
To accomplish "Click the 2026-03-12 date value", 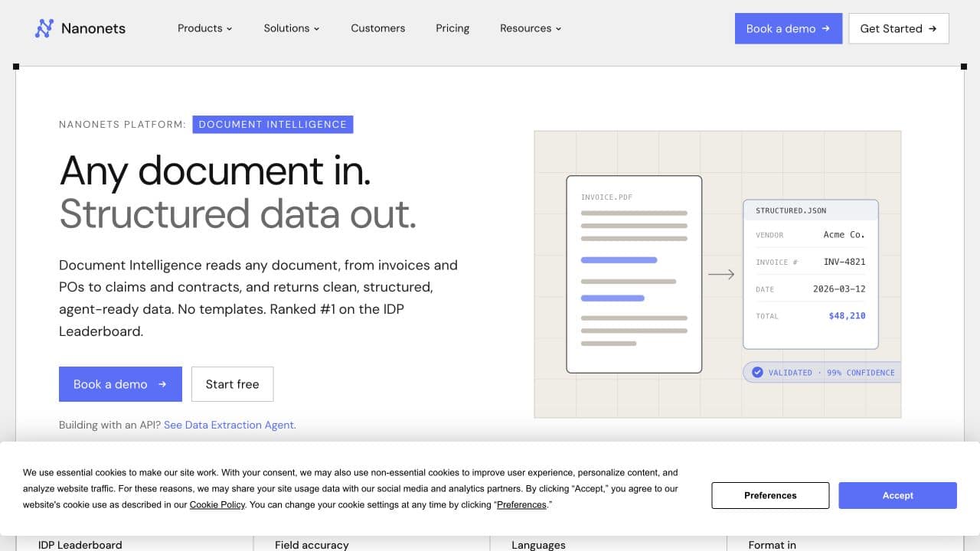I will coord(839,289).
